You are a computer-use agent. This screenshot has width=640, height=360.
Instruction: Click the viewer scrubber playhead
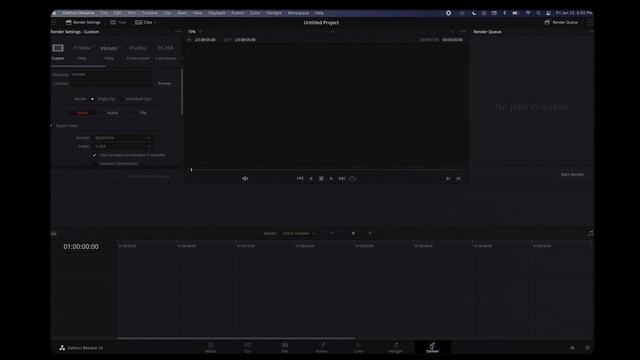click(191, 169)
